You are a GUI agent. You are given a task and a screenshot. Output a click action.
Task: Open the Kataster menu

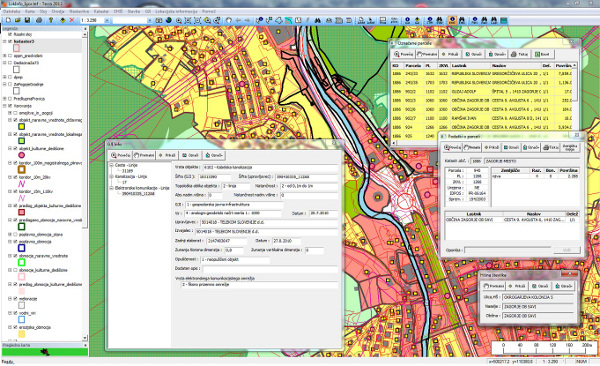(x=101, y=12)
